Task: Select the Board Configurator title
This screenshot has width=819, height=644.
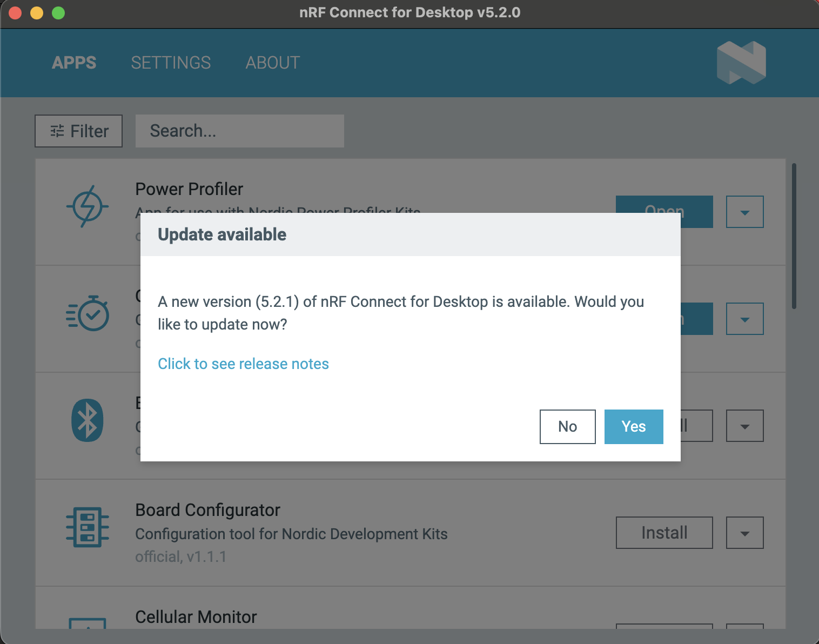Action: pyautogui.click(x=207, y=510)
